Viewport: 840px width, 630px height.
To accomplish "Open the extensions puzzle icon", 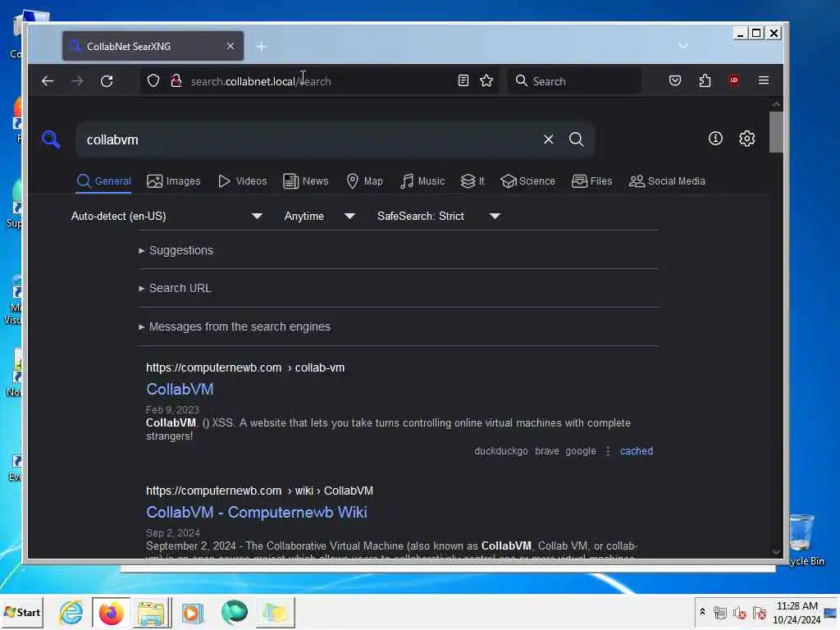I will pyautogui.click(x=705, y=80).
